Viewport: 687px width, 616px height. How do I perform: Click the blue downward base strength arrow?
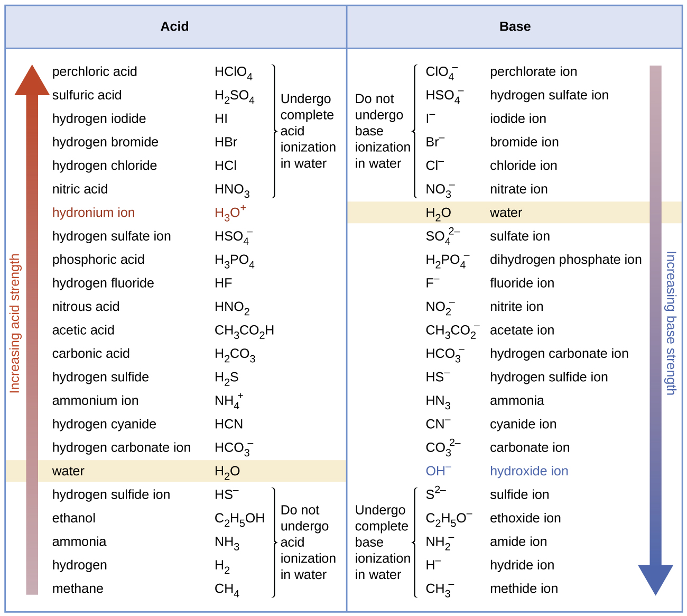coord(655,328)
